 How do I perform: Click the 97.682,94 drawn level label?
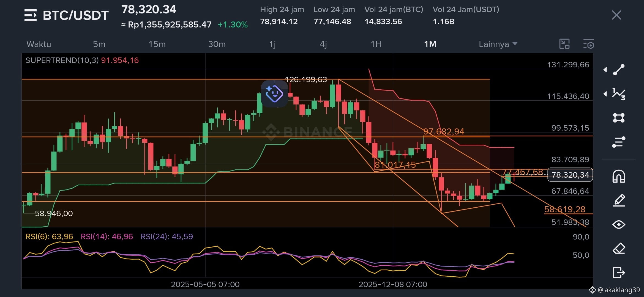point(444,131)
